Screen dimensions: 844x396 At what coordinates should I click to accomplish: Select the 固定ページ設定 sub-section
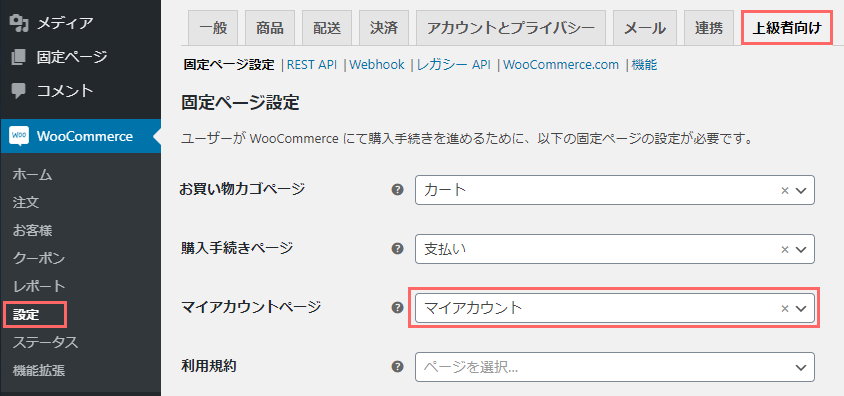pos(229,65)
